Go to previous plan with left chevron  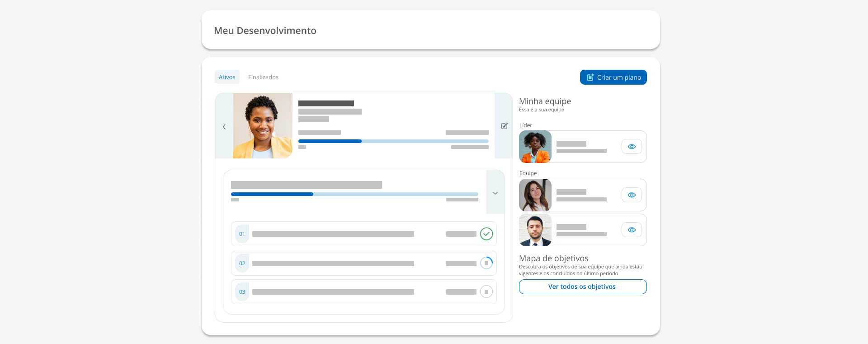224,127
